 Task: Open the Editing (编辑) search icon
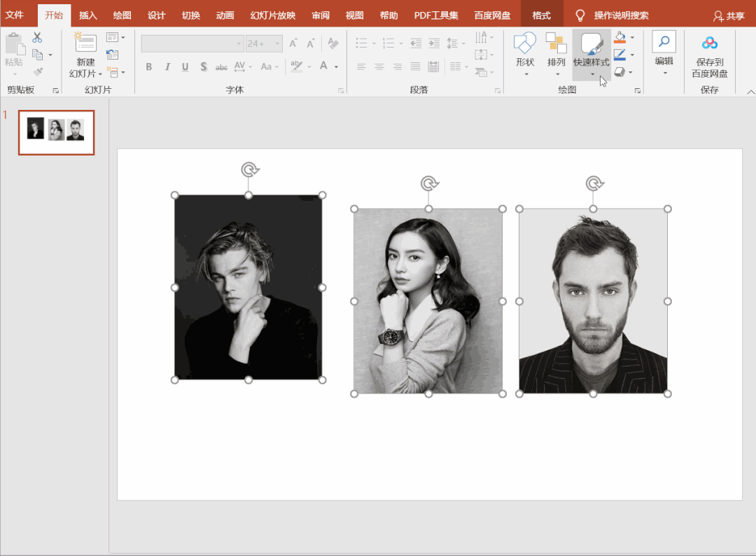[x=664, y=42]
